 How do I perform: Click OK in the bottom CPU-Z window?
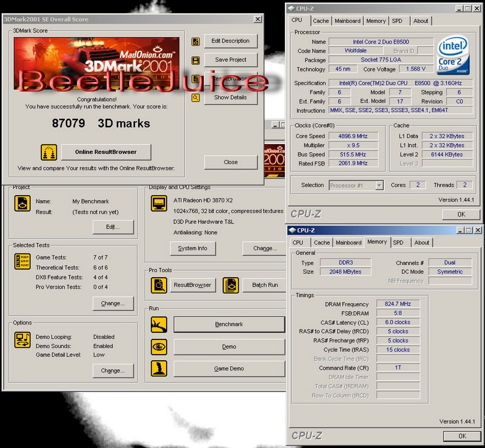462,436
